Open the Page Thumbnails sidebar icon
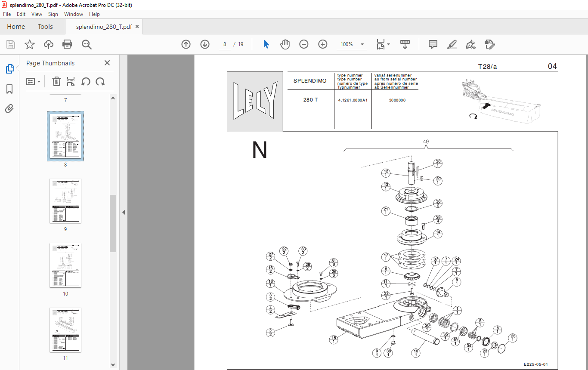This screenshot has width=588, height=370. pyautogui.click(x=9, y=69)
